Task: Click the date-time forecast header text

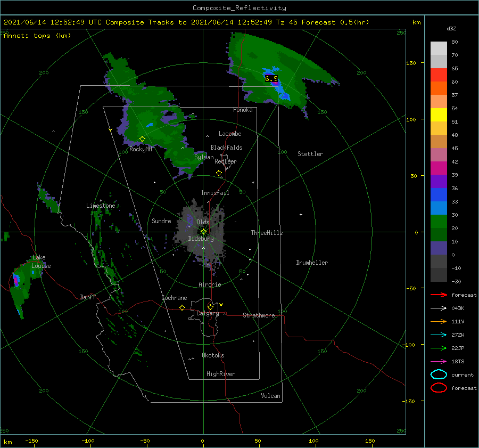Action: (186, 22)
